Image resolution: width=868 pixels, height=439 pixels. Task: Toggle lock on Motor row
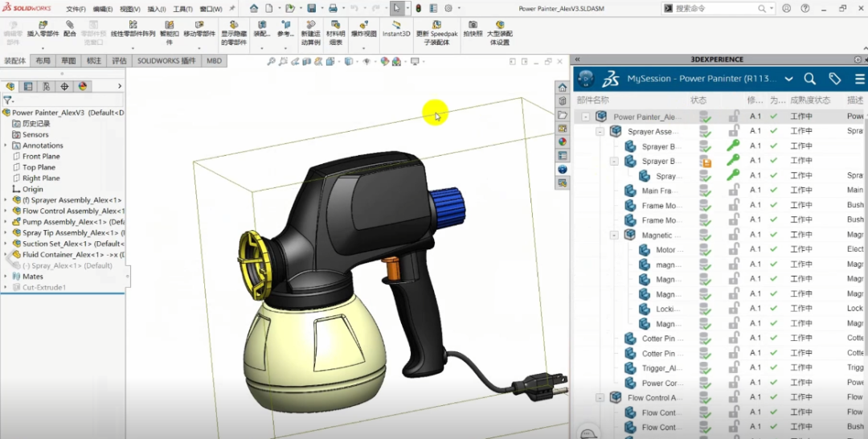click(734, 250)
